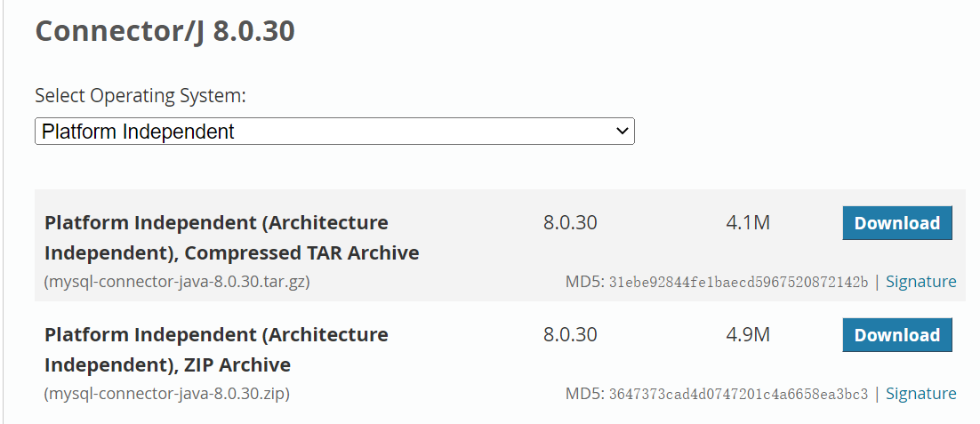Click version 8.0.30 in the TAR row
The height and width of the screenshot is (424, 980).
tap(570, 222)
